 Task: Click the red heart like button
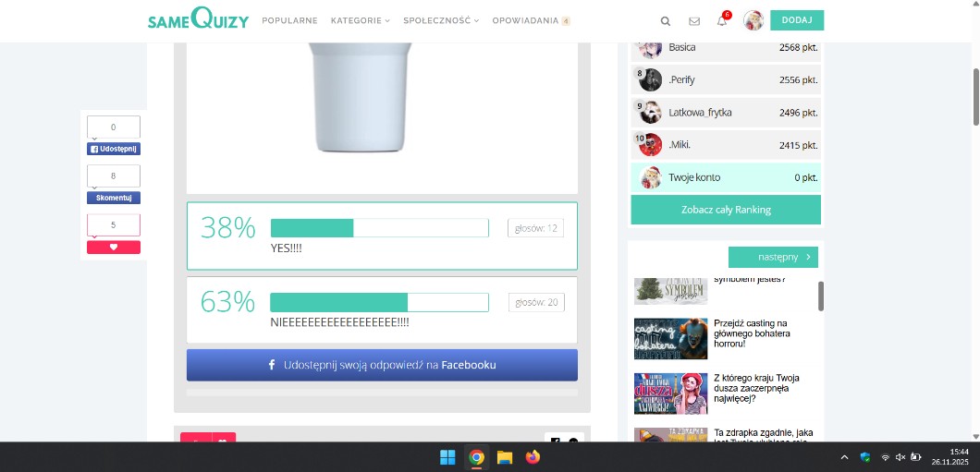click(114, 247)
